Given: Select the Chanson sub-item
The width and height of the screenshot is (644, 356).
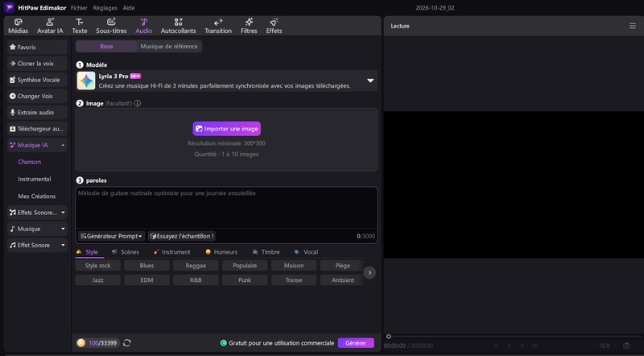Looking at the screenshot, I should (x=30, y=162).
